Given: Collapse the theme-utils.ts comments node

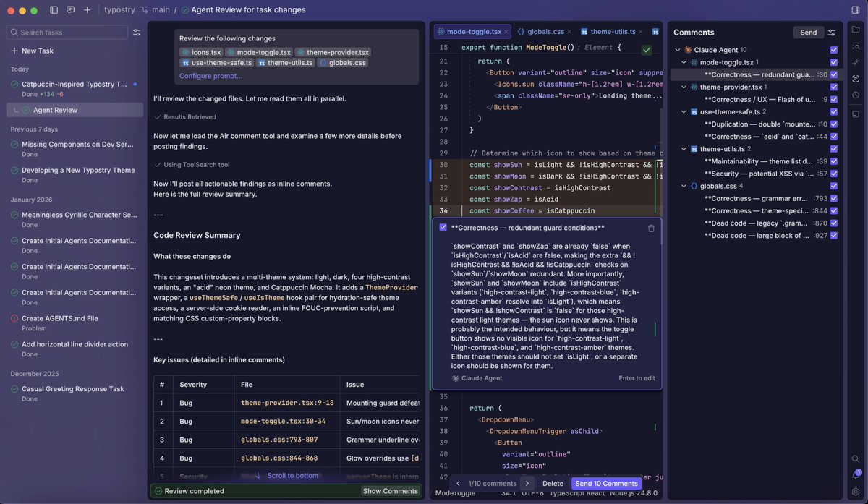Looking at the screenshot, I should tap(684, 149).
